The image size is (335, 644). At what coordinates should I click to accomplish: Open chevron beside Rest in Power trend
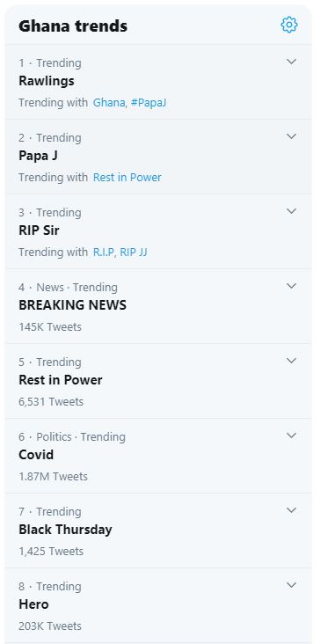pos(291,361)
